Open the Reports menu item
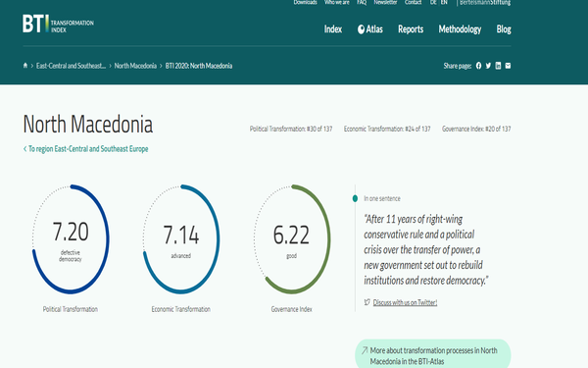588x368 pixels. pyautogui.click(x=411, y=29)
